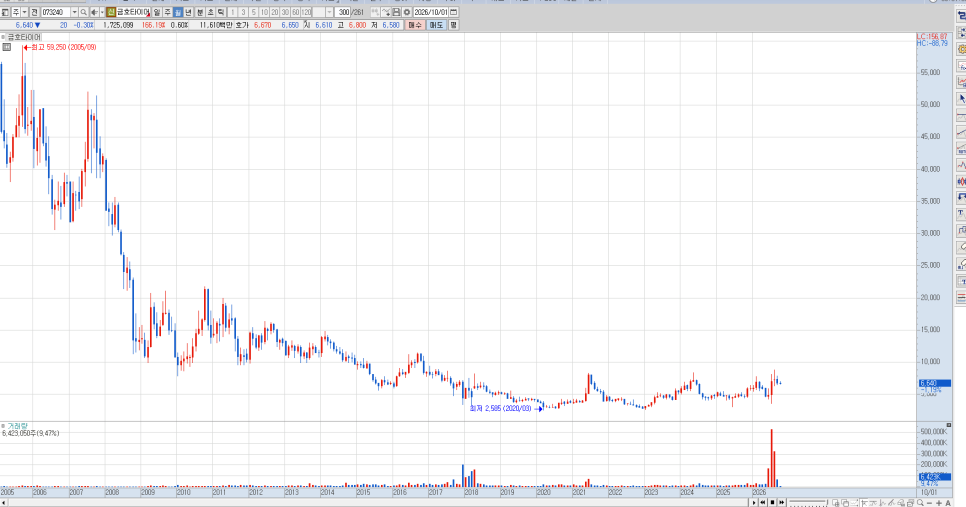
Task: Click the current price tag 6,640 on axis
Action: pyautogui.click(x=934, y=383)
